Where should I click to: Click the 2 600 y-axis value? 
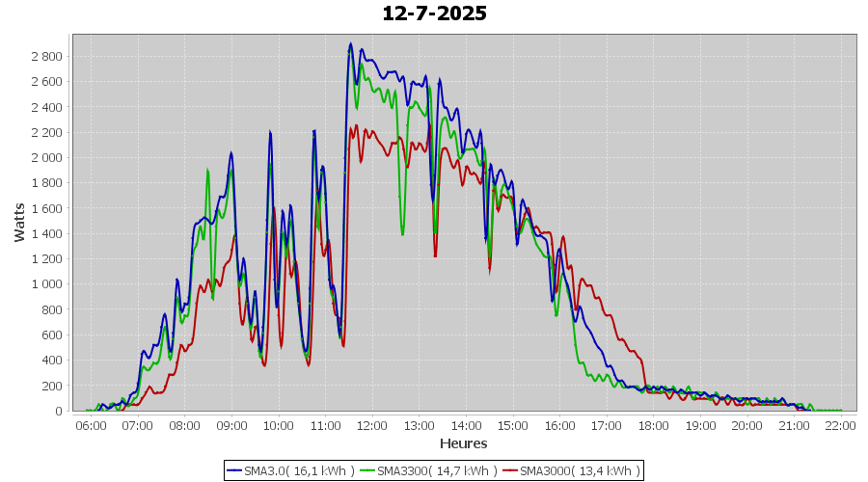coord(47,81)
